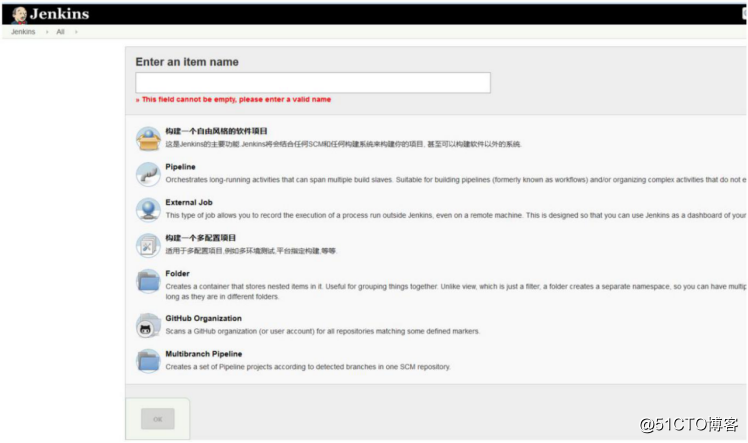The width and height of the screenshot is (748, 443).
Task: Open the Jenkins header title link
Action: pyautogui.click(x=59, y=14)
